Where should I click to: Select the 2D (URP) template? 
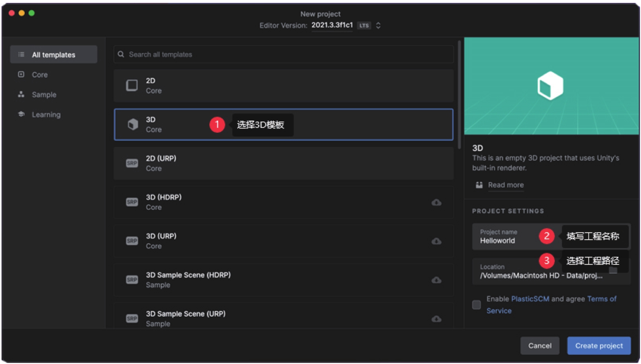(283, 163)
